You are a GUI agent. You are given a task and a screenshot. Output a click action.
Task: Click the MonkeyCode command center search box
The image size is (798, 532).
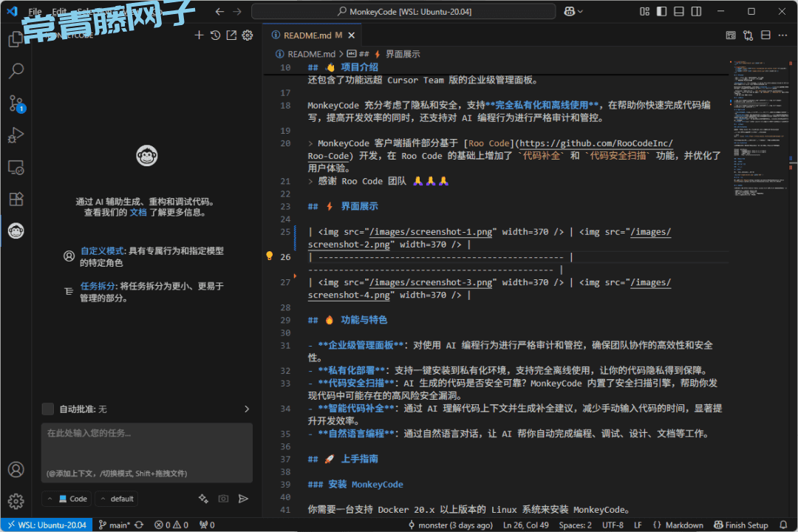[x=403, y=11]
